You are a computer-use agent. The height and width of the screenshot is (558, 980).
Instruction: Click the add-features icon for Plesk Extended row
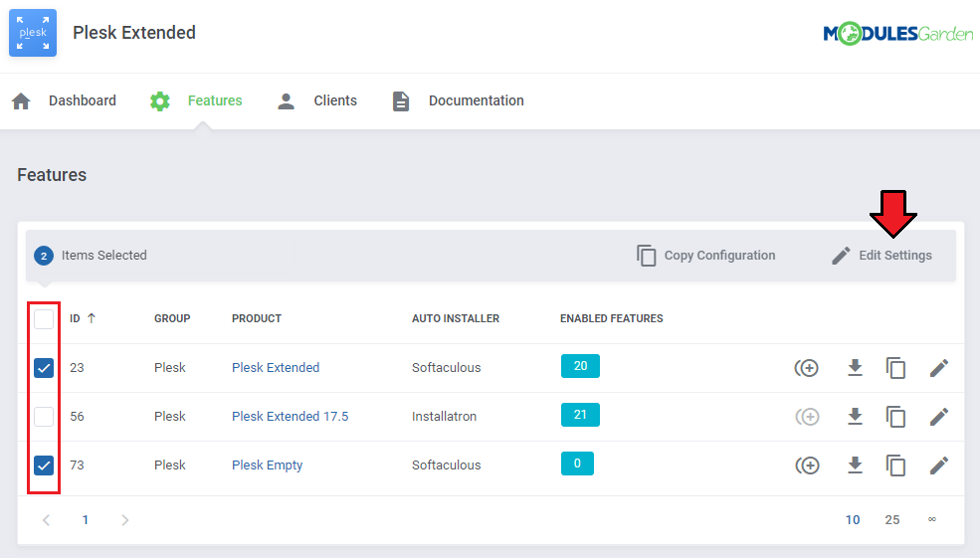coord(807,368)
